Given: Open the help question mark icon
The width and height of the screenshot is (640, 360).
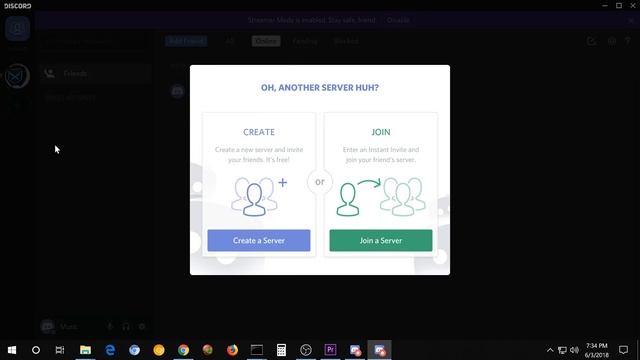Looking at the screenshot, I should [628, 41].
